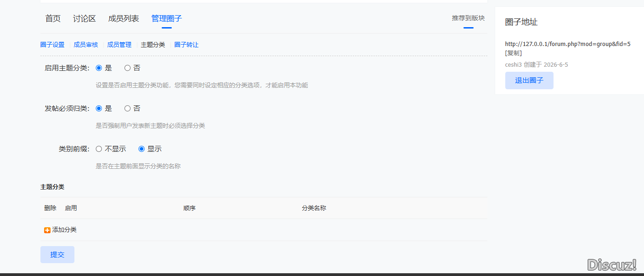
Task: Click the orange plus icon beside 添加分类
Action: pos(47,230)
